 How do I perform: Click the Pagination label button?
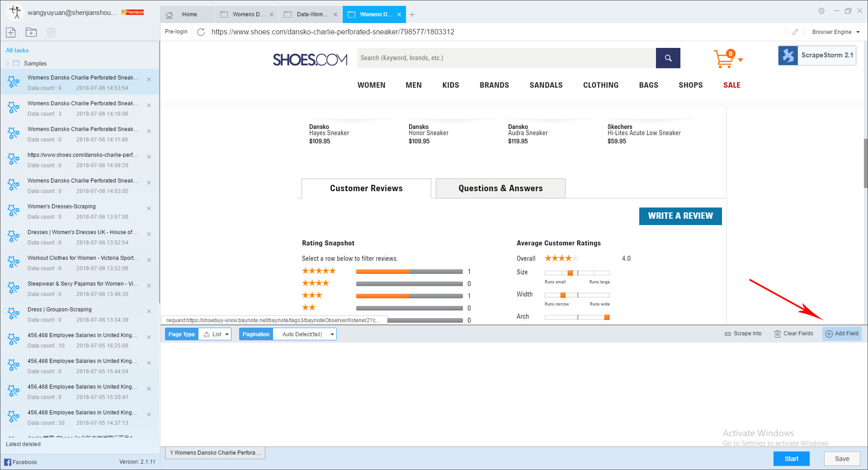point(256,334)
